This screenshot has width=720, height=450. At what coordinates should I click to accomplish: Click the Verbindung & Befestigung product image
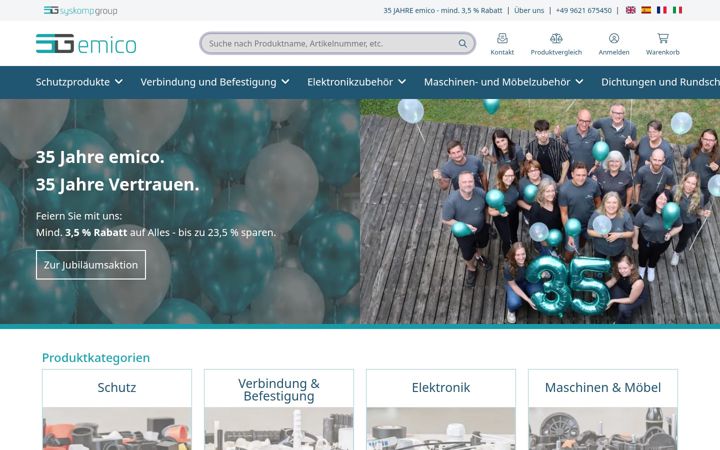[279, 428]
